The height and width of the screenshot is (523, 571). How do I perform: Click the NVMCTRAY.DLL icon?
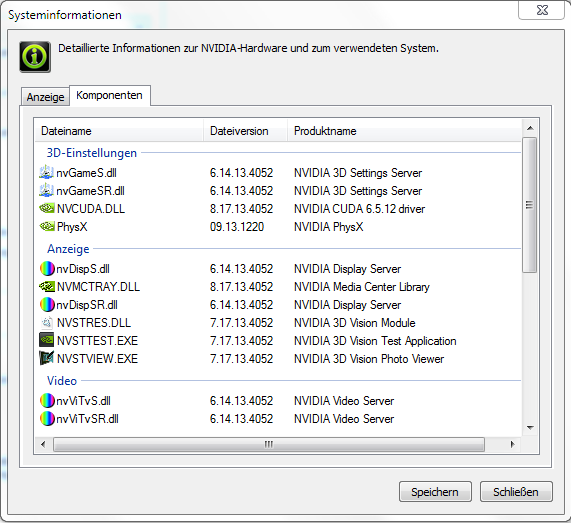(x=47, y=287)
